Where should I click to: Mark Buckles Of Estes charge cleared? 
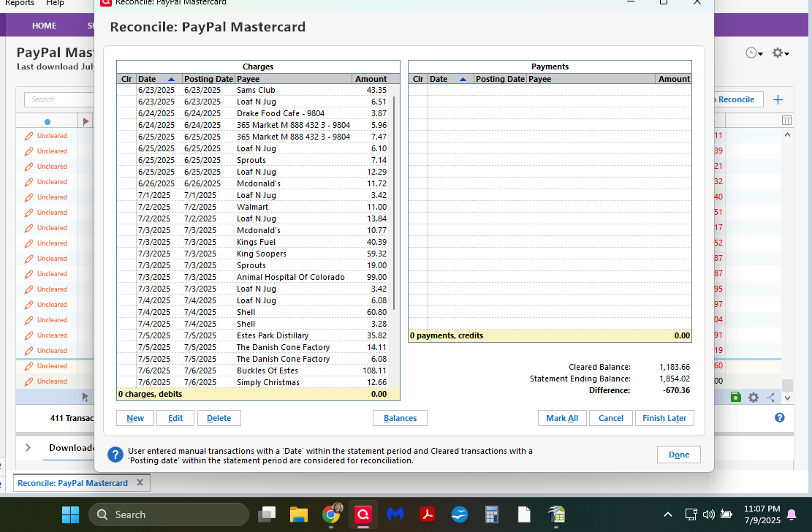(x=126, y=370)
